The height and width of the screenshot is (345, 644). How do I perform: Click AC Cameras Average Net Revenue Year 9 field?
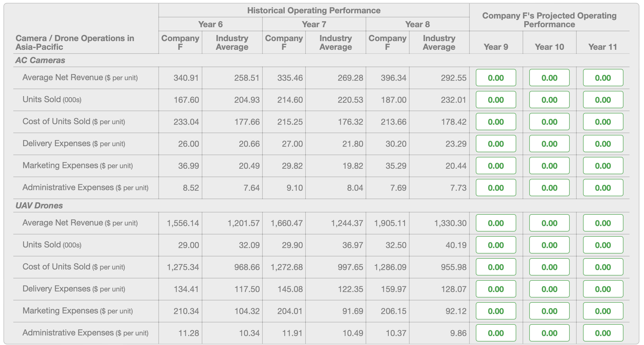(496, 78)
